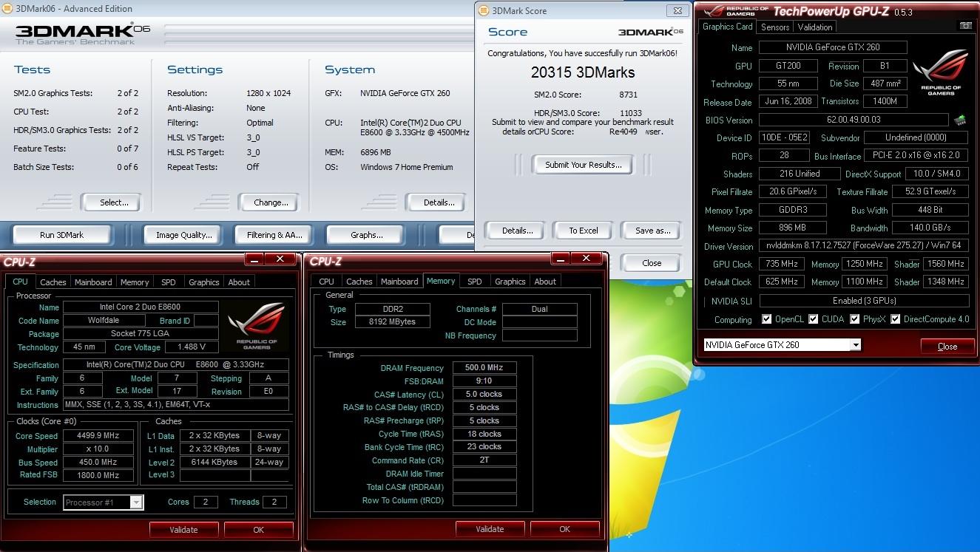
Task: Open SPD tab in CPU-Z processor window
Action: coord(169,282)
